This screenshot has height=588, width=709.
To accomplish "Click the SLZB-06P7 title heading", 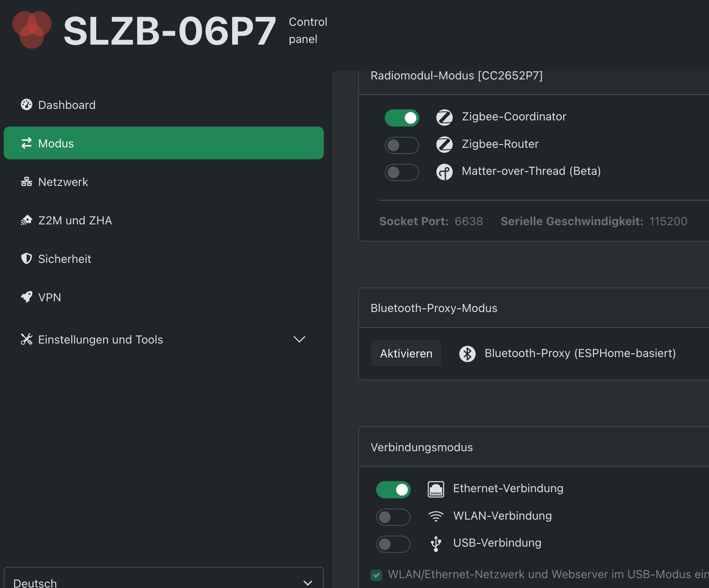I will (x=170, y=31).
